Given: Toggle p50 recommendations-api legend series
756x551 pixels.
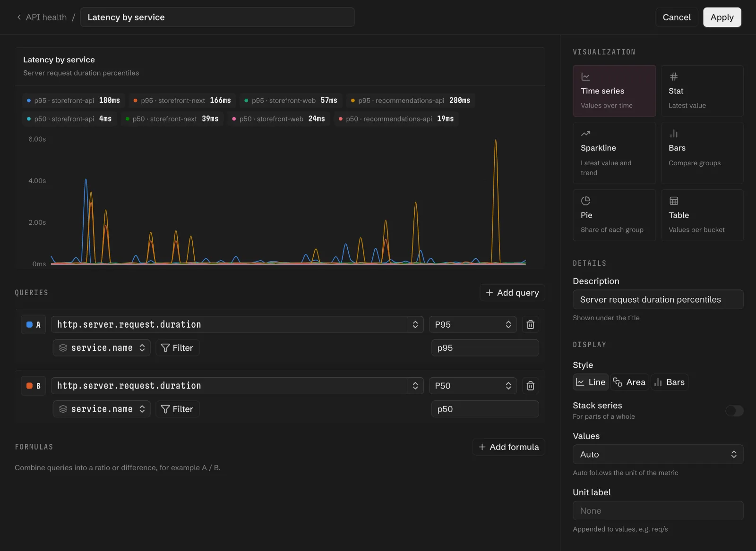Looking at the screenshot, I should tap(396, 119).
